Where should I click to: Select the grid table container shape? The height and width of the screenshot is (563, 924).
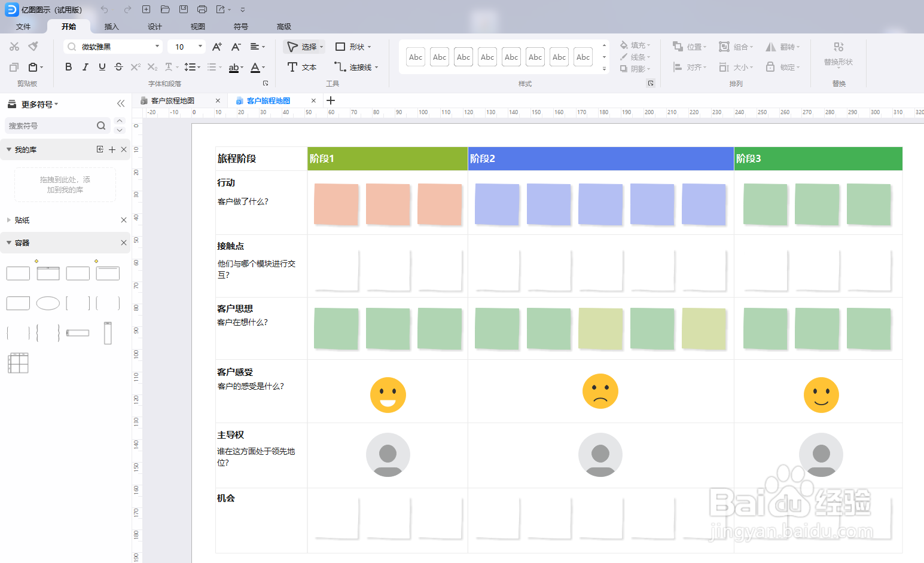point(18,363)
